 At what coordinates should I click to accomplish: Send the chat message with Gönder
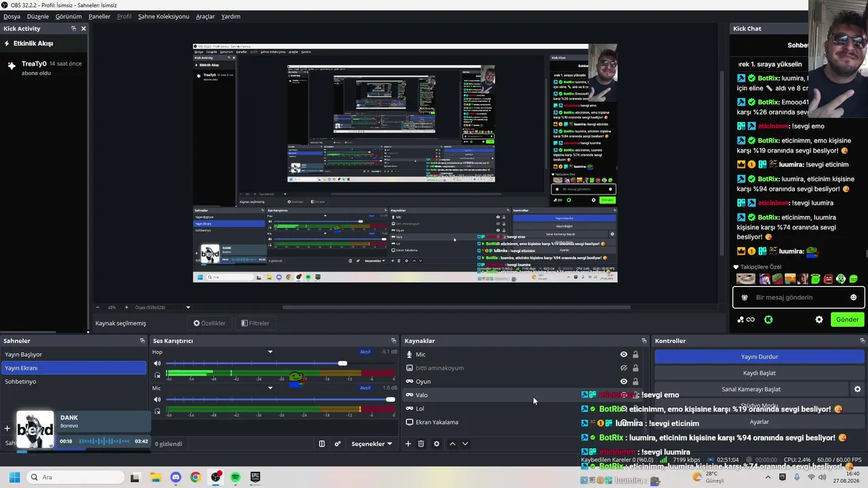tap(847, 319)
